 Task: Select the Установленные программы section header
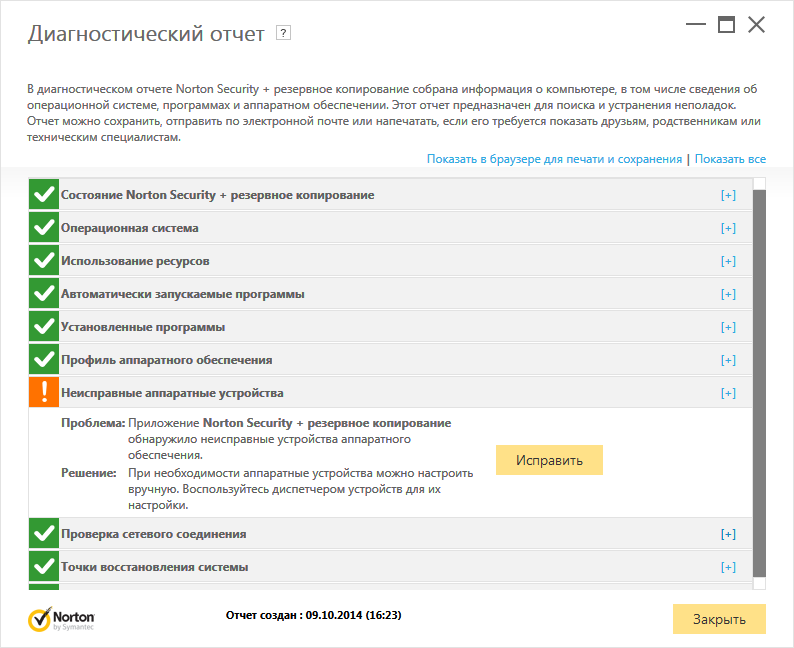click(x=143, y=327)
